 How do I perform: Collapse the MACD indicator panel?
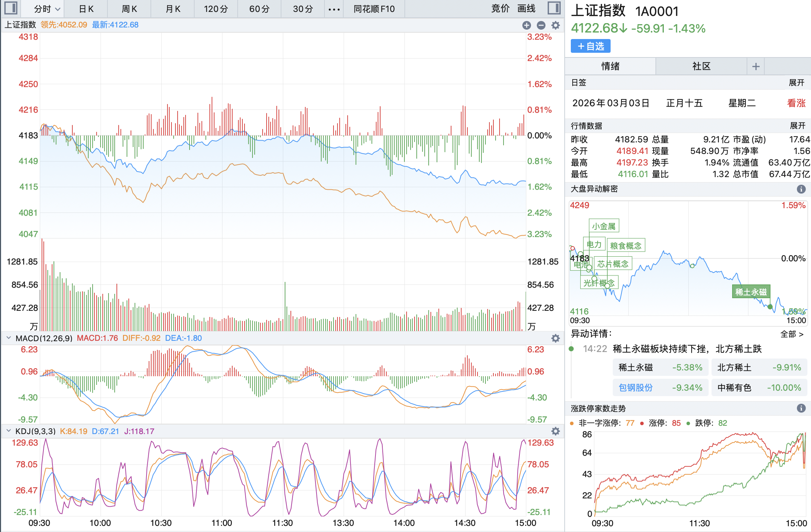(x=9, y=338)
